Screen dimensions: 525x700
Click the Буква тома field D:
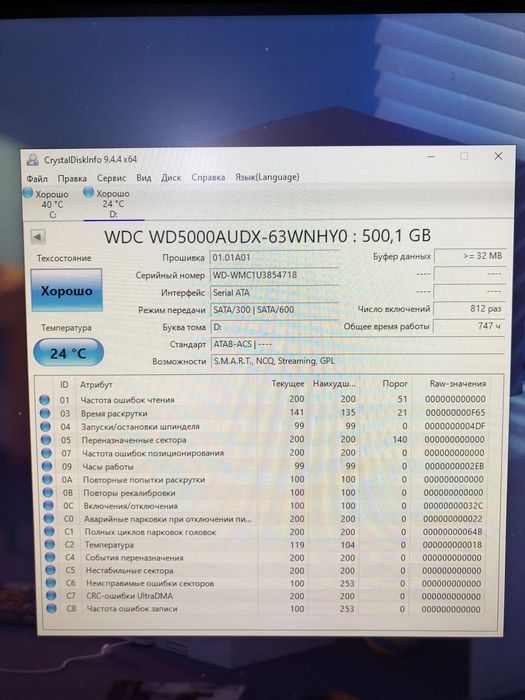[x=274, y=327]
